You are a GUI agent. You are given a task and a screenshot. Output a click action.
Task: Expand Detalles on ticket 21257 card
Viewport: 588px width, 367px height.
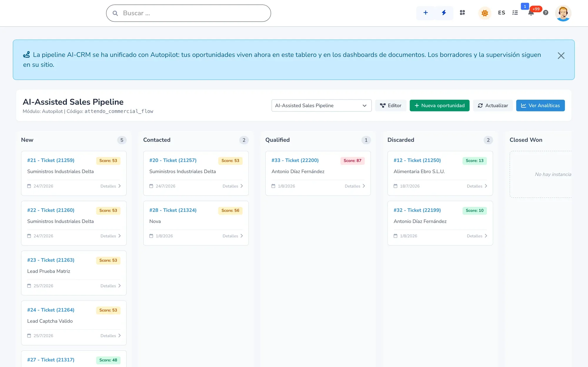233,186
